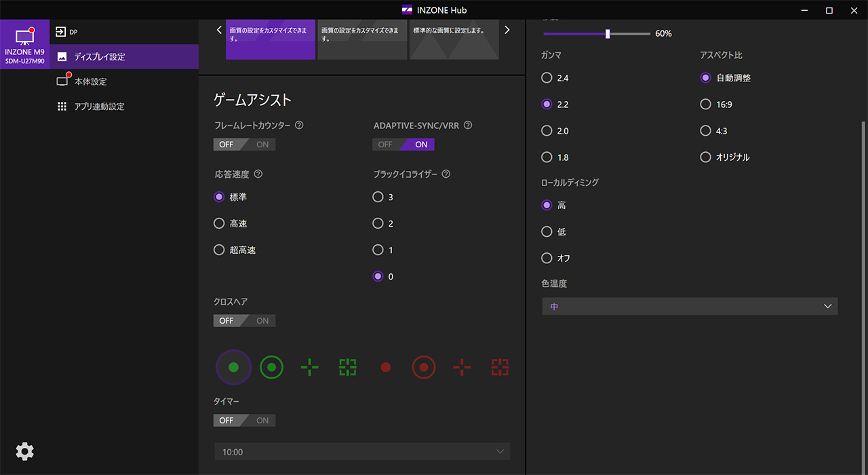Toggle ADAPTIVE-SYNC/VRR switch
Screen dimensions: 868x475
(403, 145)
